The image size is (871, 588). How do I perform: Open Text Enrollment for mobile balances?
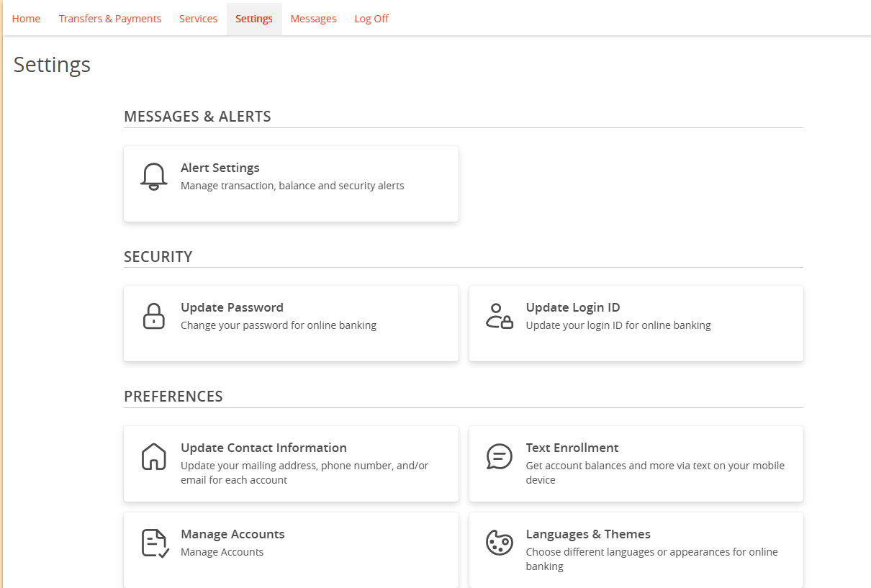click(636, 463)
